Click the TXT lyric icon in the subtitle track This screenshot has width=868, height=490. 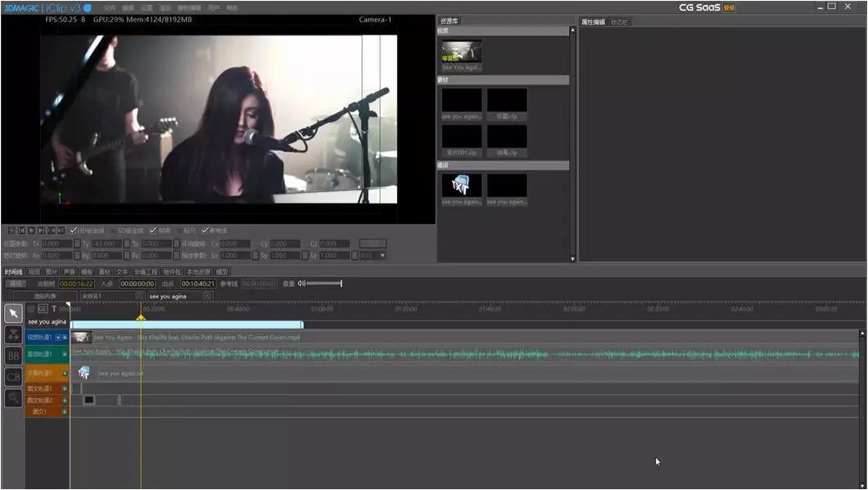[x=84, y=373]
